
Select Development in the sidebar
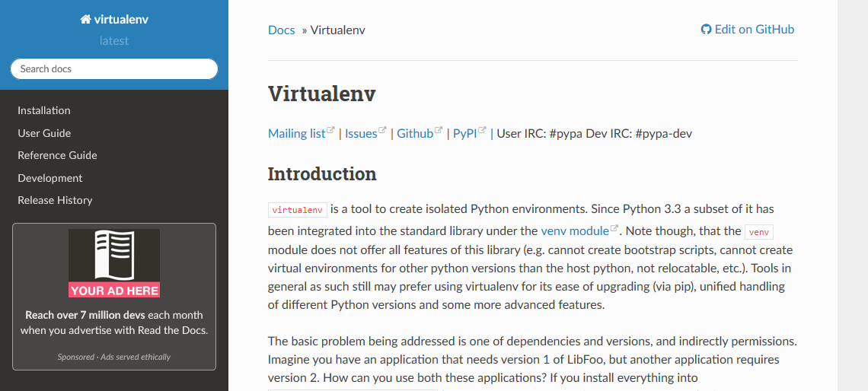50,178
